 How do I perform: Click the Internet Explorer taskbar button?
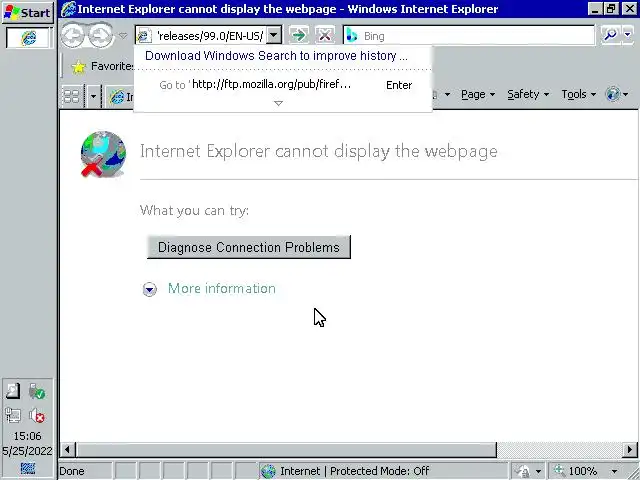29,38
